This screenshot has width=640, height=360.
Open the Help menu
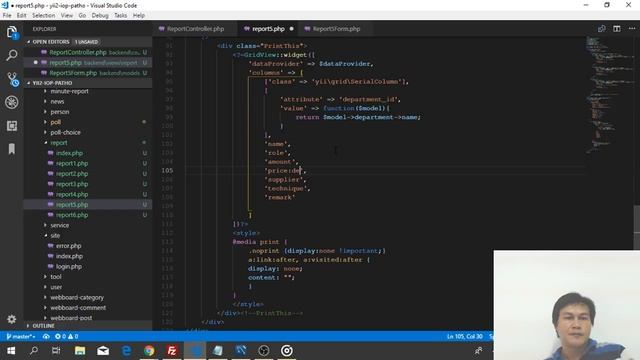(x=139, y=16)
